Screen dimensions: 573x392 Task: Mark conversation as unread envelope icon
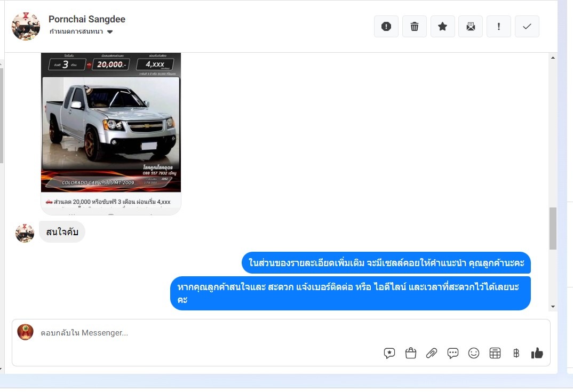tap(471, 26)
